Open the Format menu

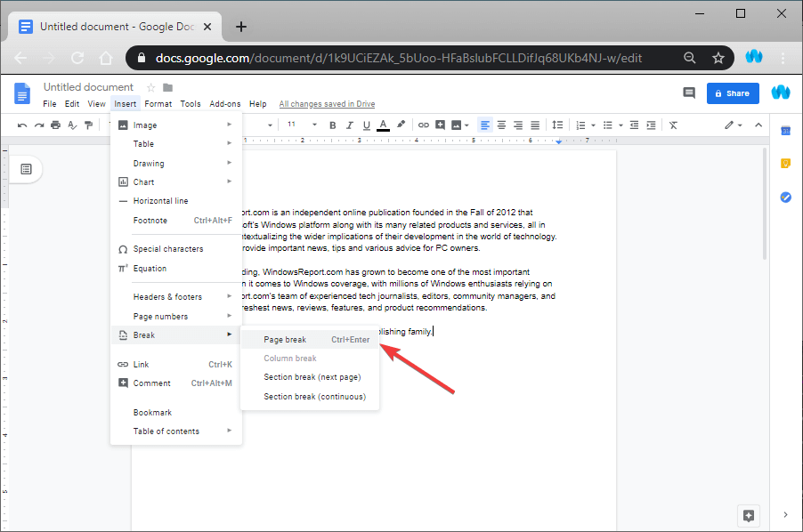click(158, 104)
